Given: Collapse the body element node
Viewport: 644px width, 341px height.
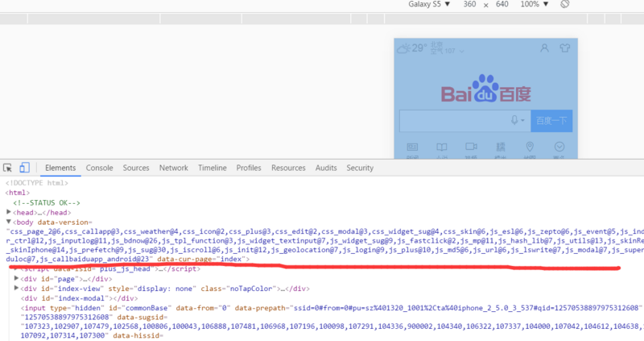Looking at the screenshot, I should point(9,222).
